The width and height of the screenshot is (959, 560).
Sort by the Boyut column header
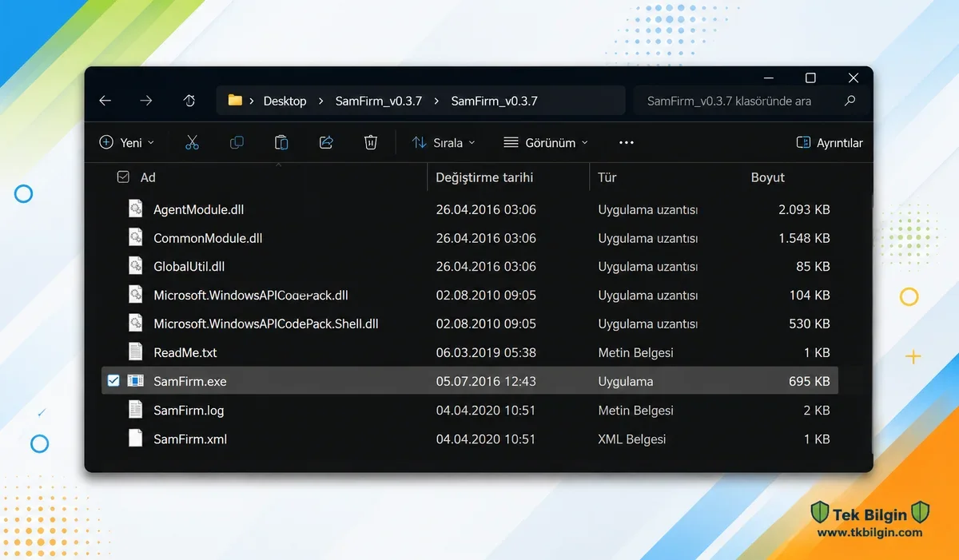[x=768, y=177]
